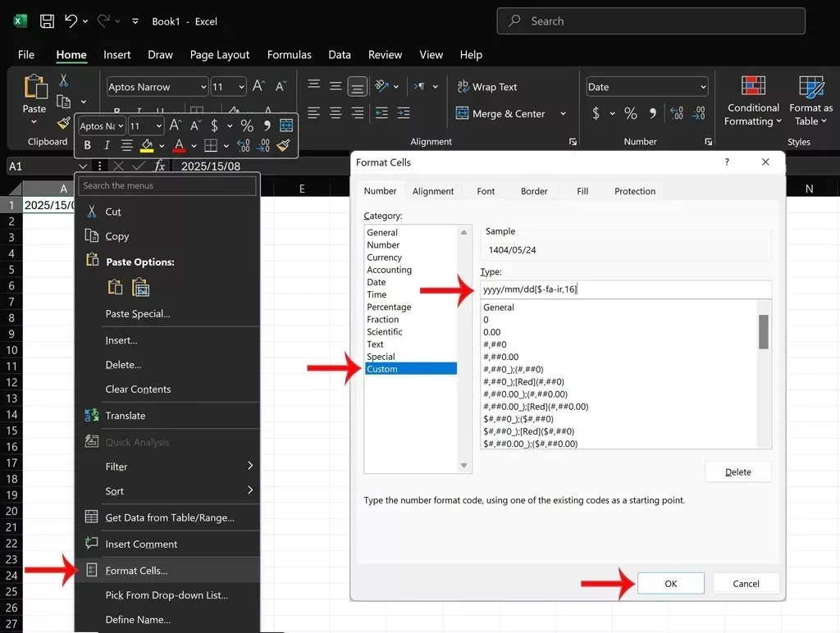Click the Delete button for custom format
The height and width of the screenshot is (633, 840).
coord(737,471)
